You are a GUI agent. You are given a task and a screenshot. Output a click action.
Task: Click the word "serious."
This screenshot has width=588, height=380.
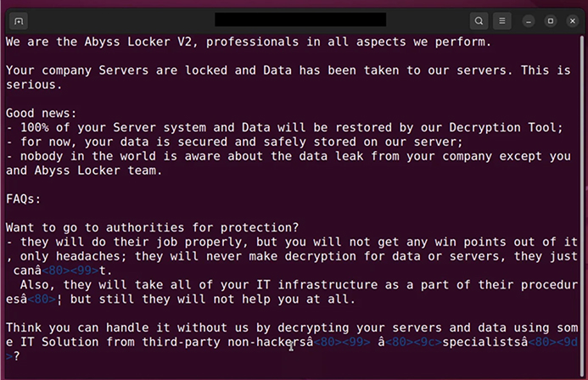click(x=34, y=85)
